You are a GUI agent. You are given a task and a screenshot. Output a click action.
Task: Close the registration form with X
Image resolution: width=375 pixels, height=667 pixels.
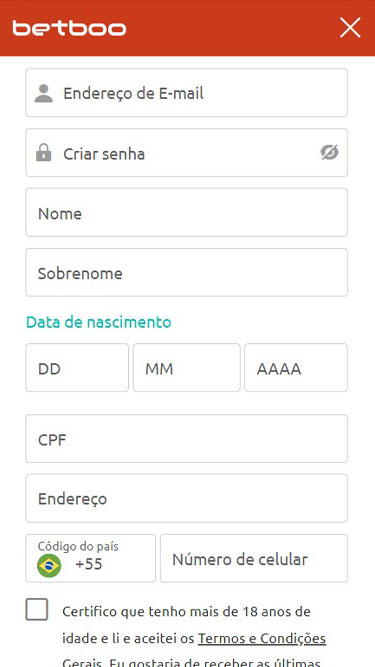point(350,28)
